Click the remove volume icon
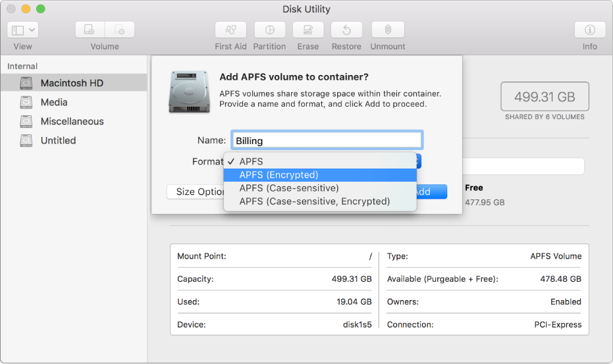 119,30
